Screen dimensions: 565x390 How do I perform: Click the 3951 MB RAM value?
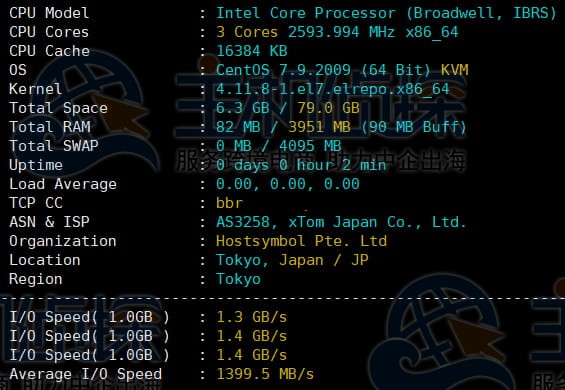(x=319, y=127)
